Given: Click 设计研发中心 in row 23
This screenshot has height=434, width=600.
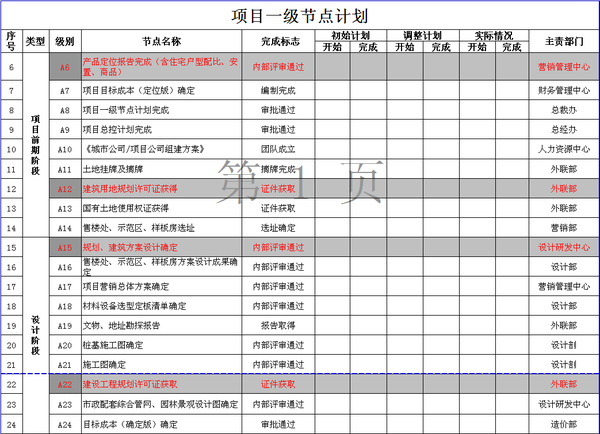Looking at the screenshot, I should [564, 404].
